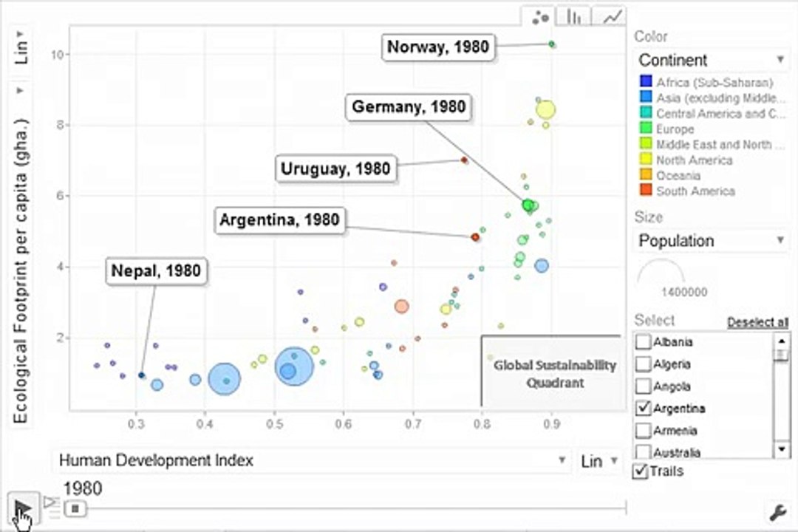
Task: Click the North America color swatch
Action: 645,160
